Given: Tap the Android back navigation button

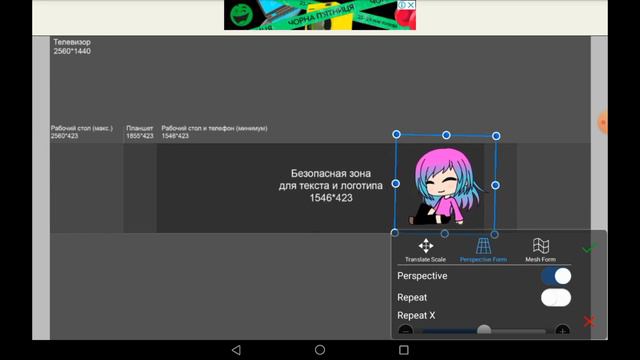Looking at the screenshot, I should (236, 350).
